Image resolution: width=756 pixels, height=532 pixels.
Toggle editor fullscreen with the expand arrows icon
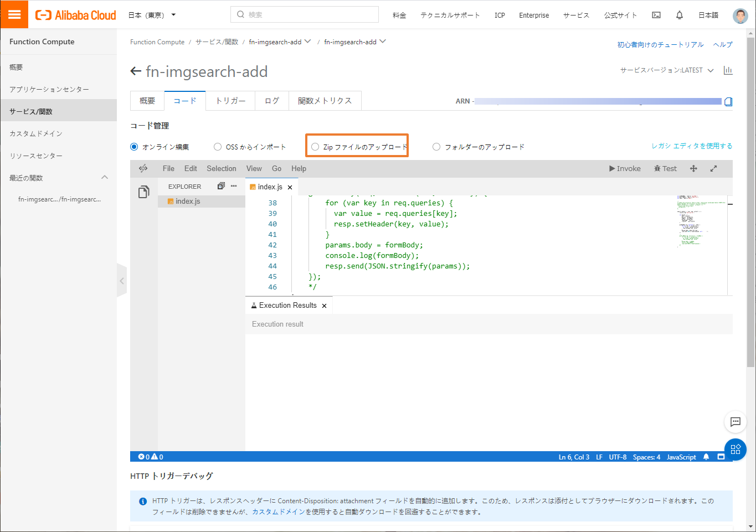713,168
